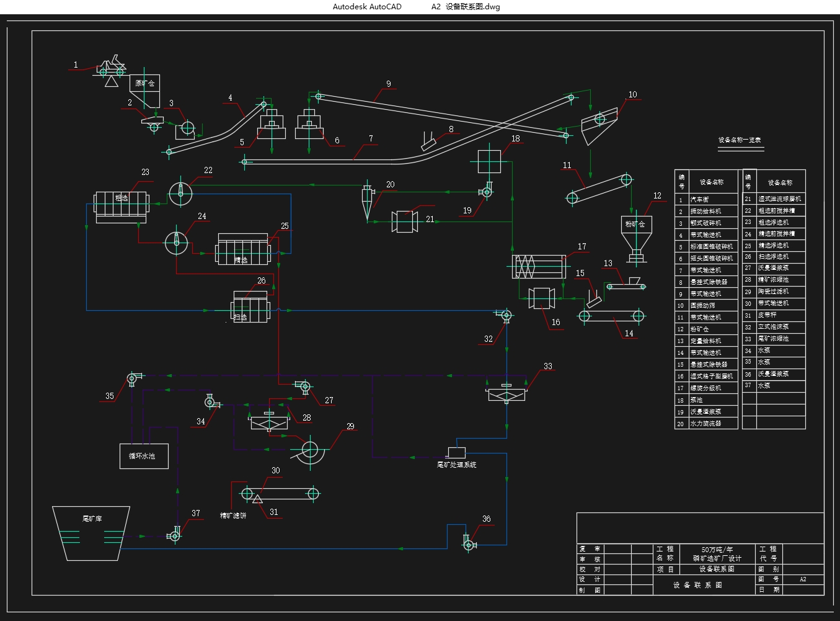
Task: Click '制图' in the title block
Action: tap(590, 590)
